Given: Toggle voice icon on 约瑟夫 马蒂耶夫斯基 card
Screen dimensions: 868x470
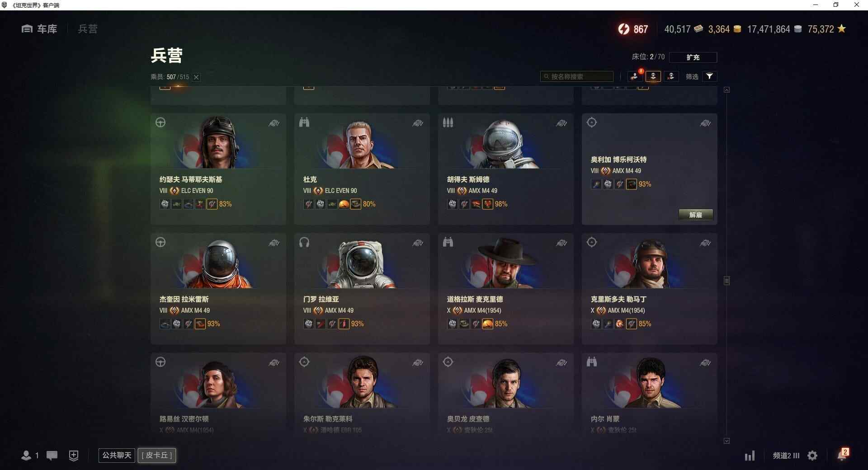Looking at the screenshot, I should click(x=274, y=123).
